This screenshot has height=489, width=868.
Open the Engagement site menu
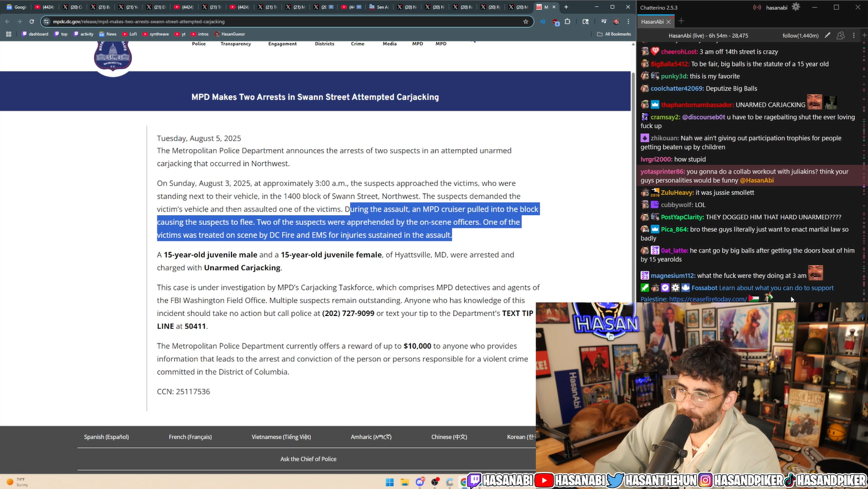tap(282, 44)
